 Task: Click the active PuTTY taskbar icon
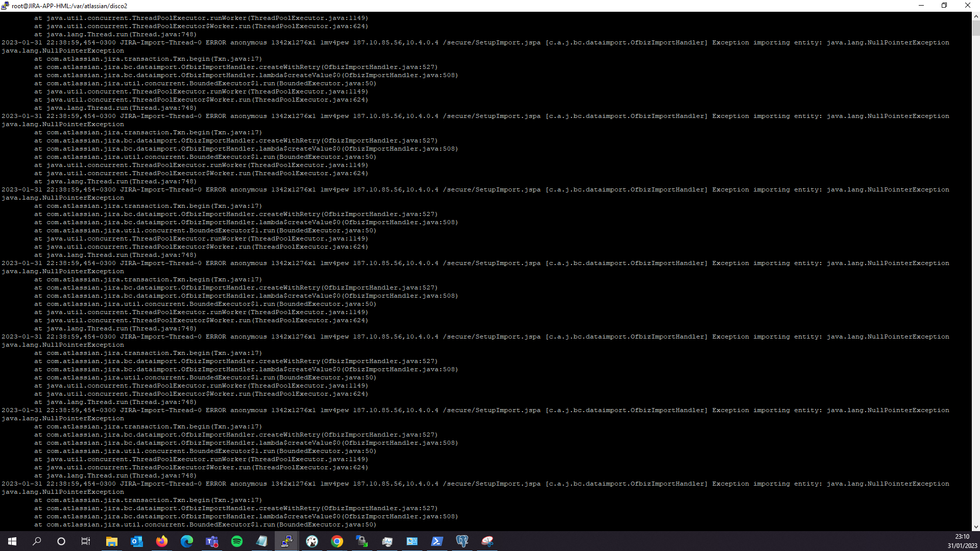point(287,541)
